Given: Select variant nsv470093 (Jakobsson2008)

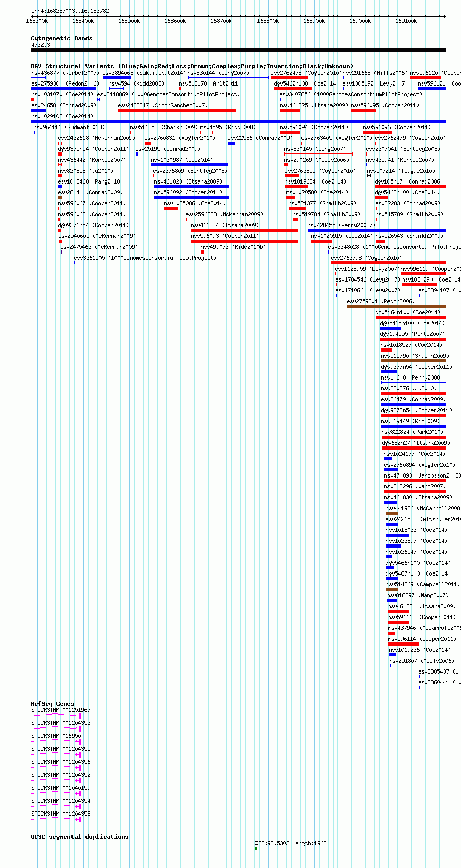Looking at the screenshot, I should [422, 475].
